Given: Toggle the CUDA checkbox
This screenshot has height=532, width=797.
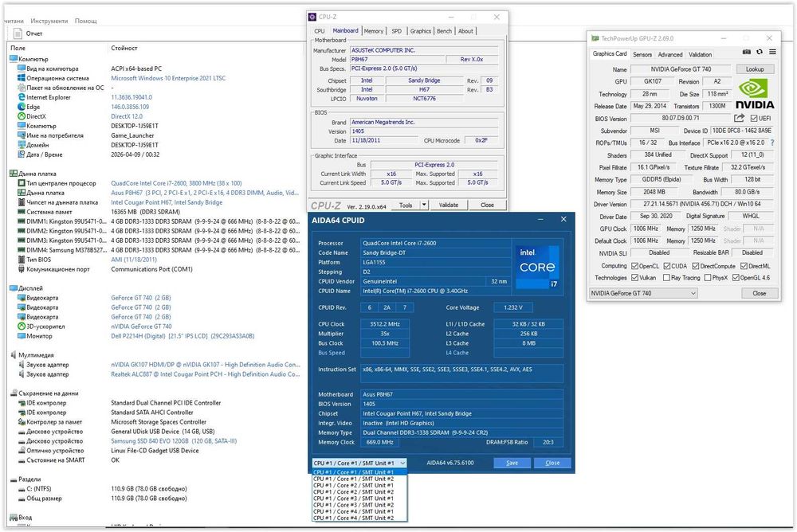Looking at the screenshot, I should [x=666, y=266].
